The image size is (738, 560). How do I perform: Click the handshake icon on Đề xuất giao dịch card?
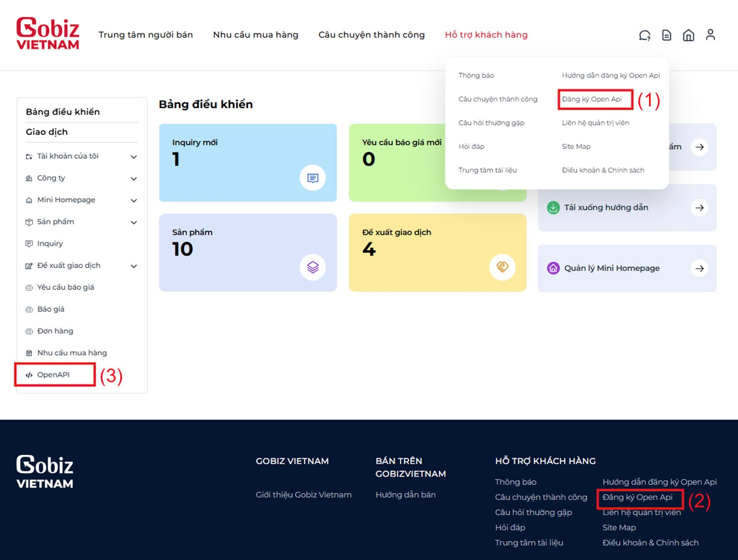(x=502, y=267)
